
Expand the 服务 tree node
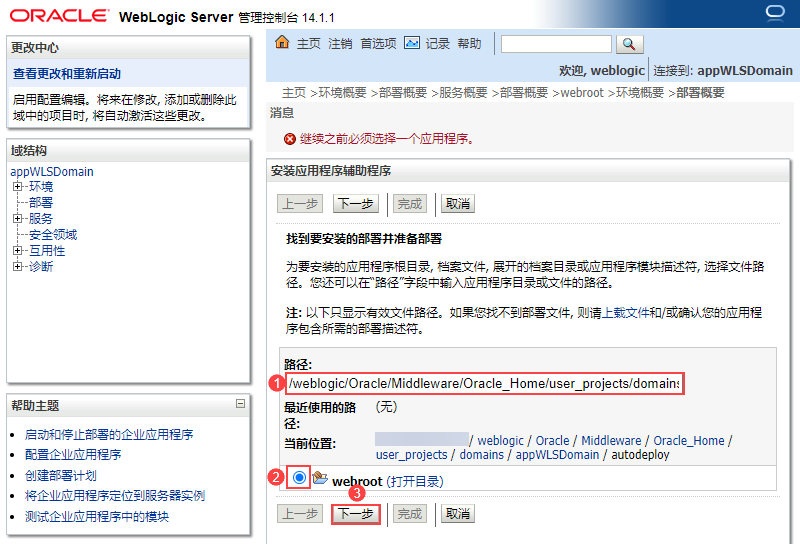(17, 218)
